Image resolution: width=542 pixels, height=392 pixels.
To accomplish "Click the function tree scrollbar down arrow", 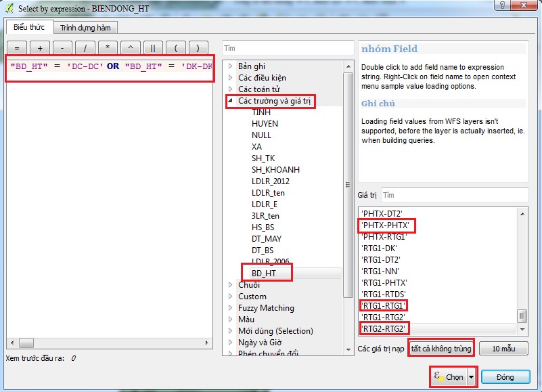I will [x=348, y=350].
